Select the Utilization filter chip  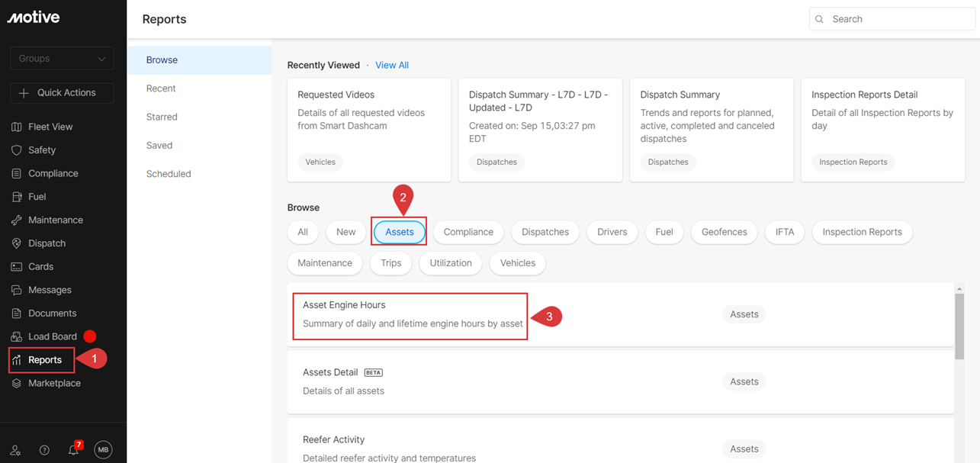click(x=451, y=263)
